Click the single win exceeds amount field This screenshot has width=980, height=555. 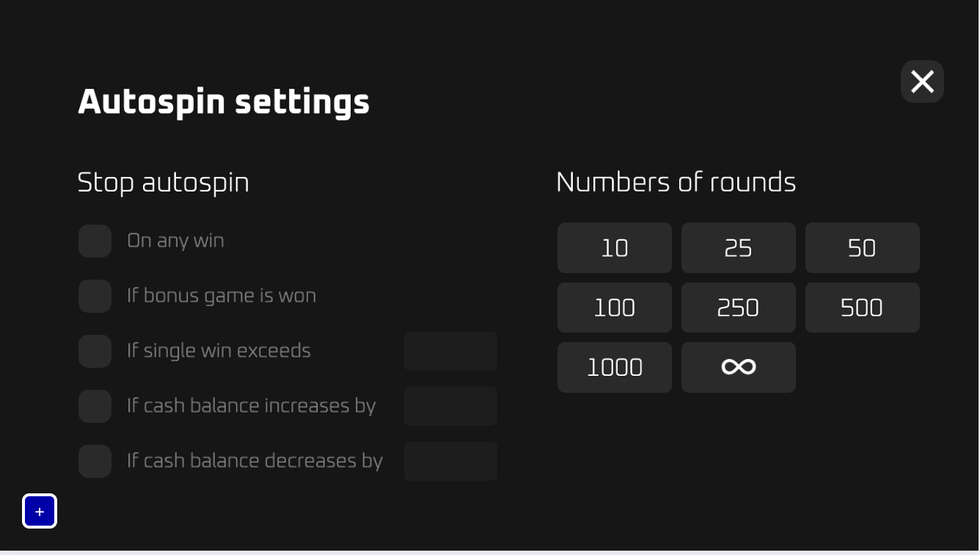coord(450,352)
